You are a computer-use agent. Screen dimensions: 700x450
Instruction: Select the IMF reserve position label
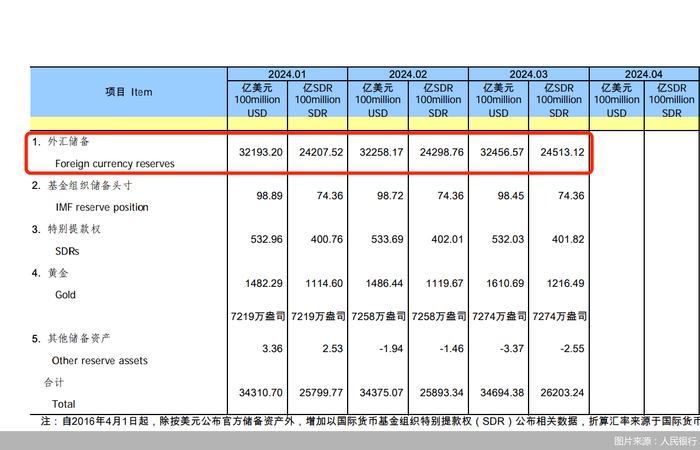tap(102, 208)
